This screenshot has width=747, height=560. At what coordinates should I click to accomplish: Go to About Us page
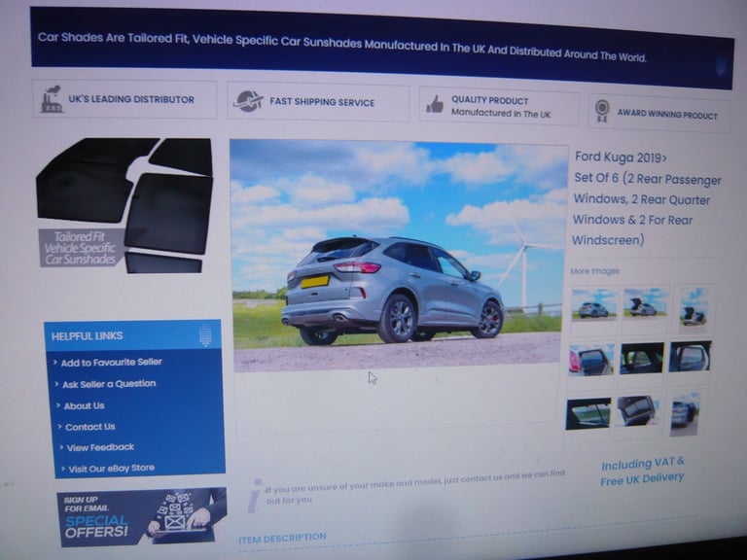pyautogui.click(x=85, y=405)
